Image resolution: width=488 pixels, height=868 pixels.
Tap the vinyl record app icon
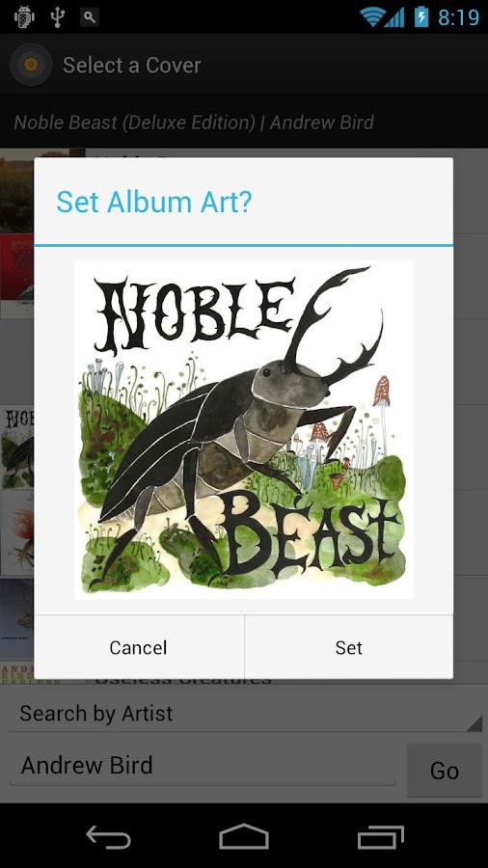pyautogui.click(x=31, y=65)
